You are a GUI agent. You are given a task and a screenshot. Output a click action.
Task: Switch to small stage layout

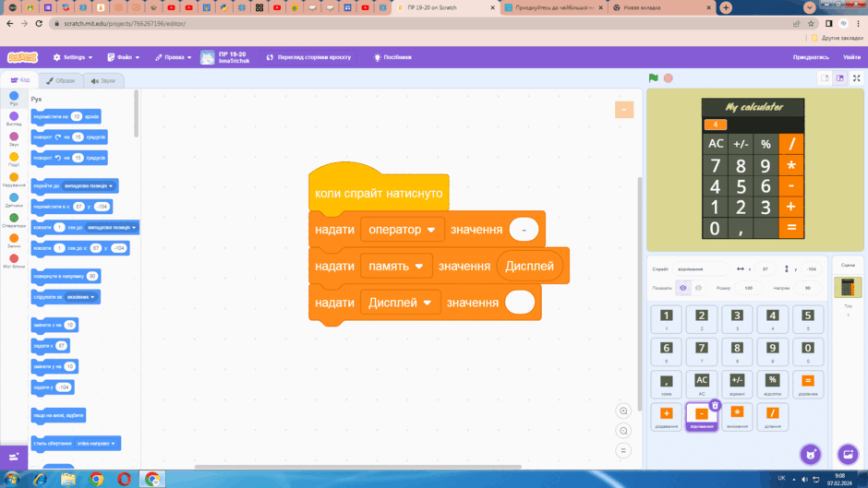click(825, 78)
